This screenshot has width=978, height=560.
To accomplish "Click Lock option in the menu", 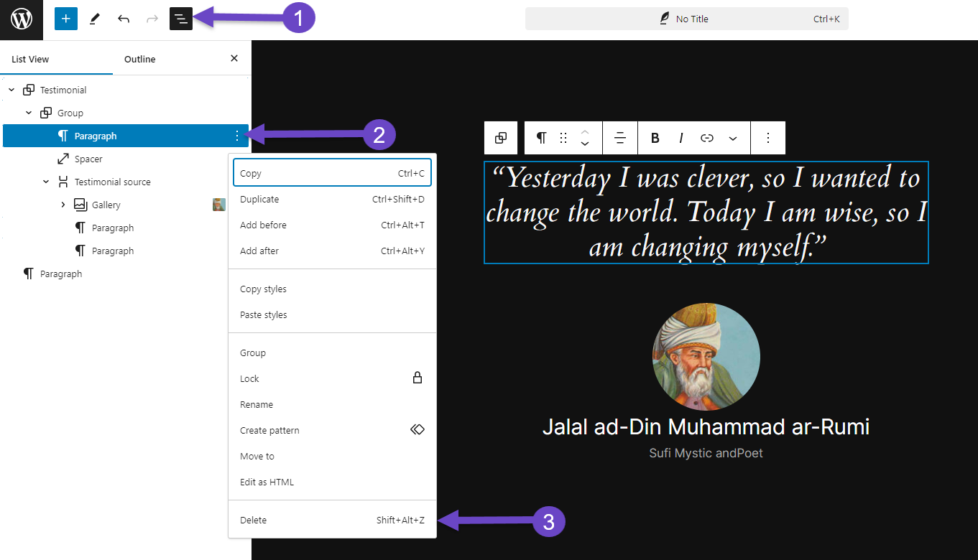I will click(249, 378).
